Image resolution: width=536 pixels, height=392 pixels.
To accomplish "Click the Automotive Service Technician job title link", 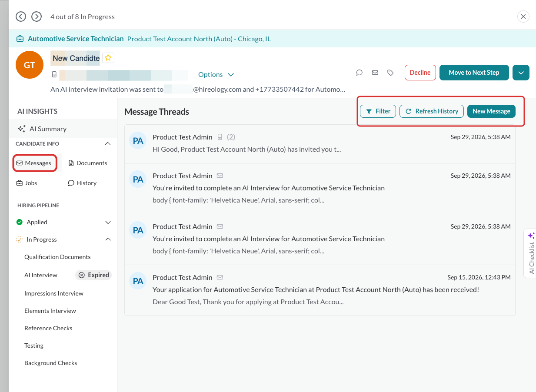I will [x=76, y=39].
